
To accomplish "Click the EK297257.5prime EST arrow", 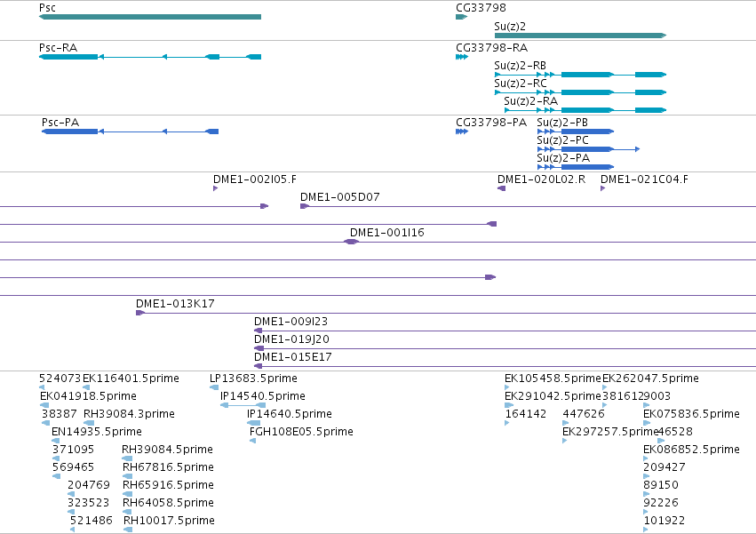I will pyautogui.click(x=565, y=441).
